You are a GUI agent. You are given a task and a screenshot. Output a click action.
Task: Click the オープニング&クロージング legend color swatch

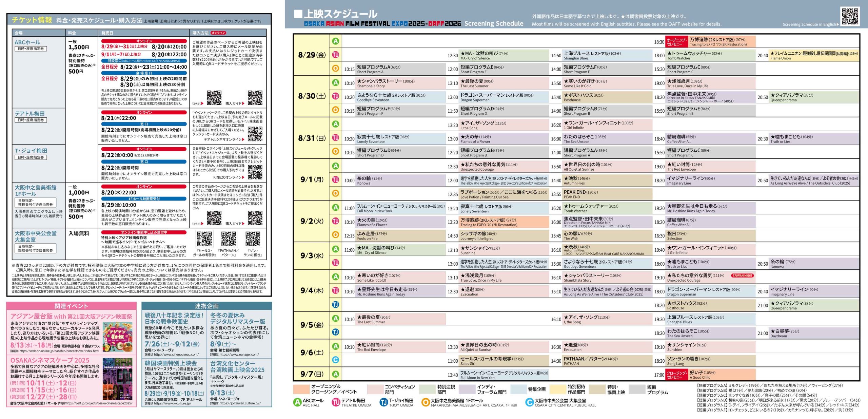click(301, 389)
